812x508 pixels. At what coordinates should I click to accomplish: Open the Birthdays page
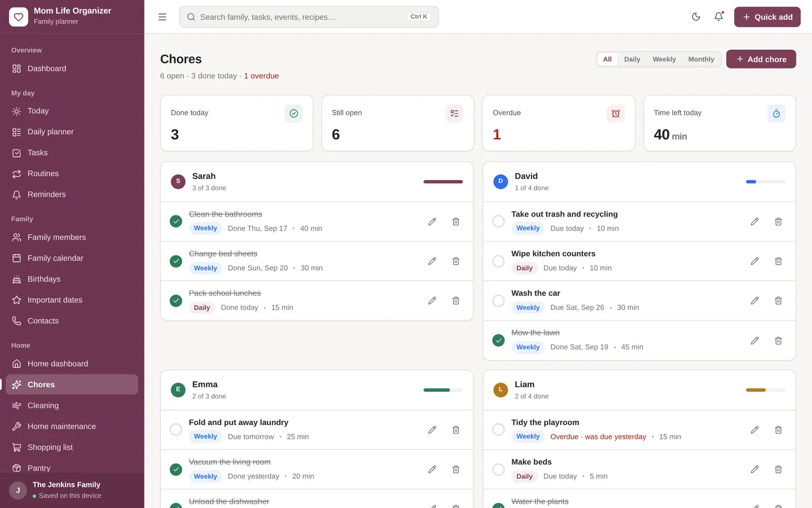72,279
